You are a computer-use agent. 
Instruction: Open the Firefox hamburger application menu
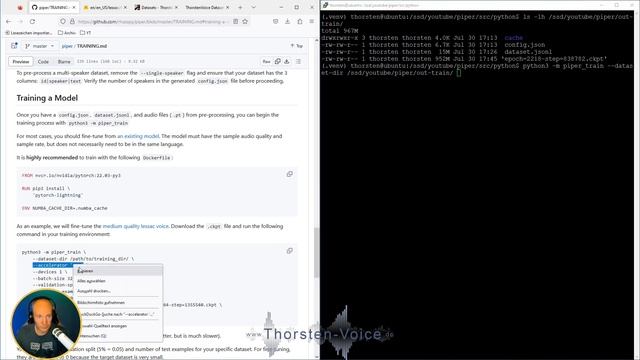(311, 21)
